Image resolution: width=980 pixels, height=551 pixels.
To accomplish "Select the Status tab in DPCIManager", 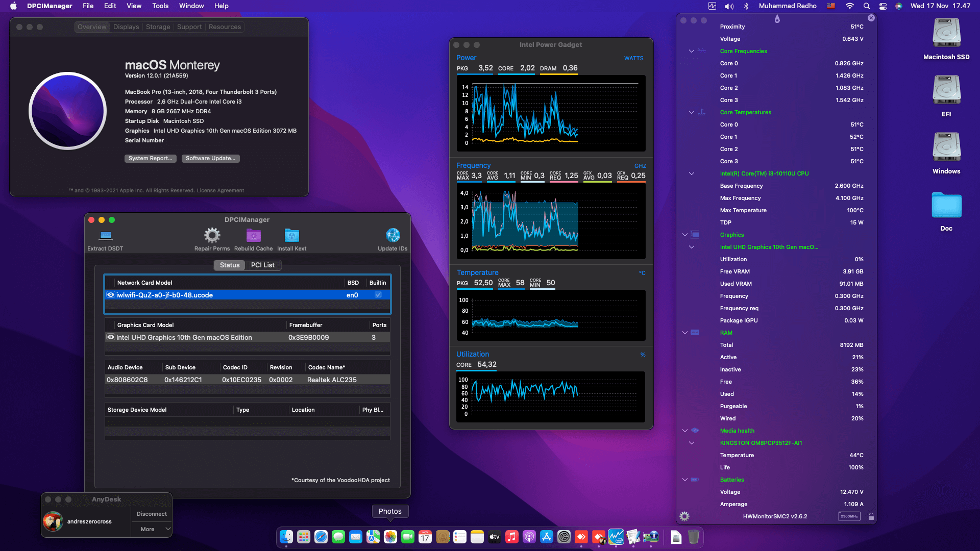I will (x=230, y=265).
